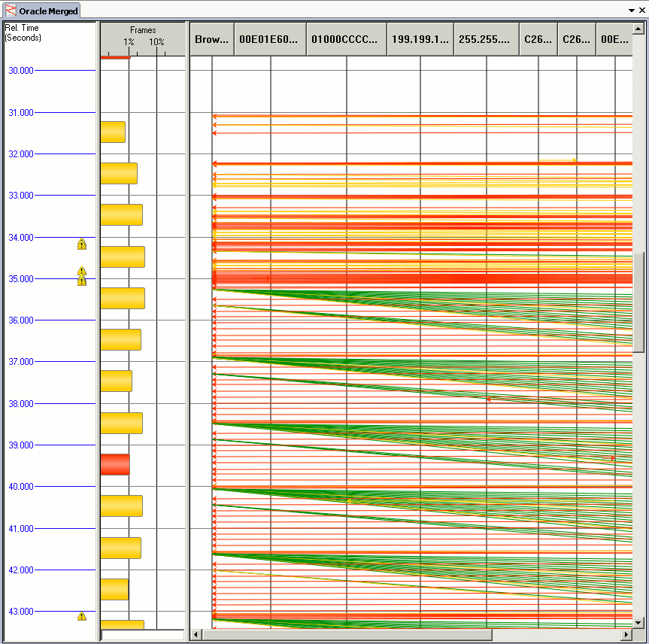Click the 34.000 time marker label

[x=21, y=237]
